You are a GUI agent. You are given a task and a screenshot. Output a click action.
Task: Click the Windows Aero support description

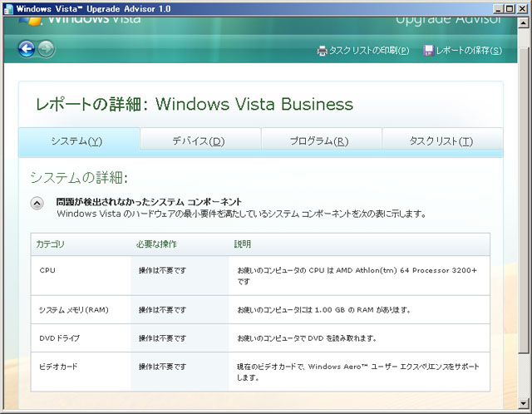pos(358,372)
